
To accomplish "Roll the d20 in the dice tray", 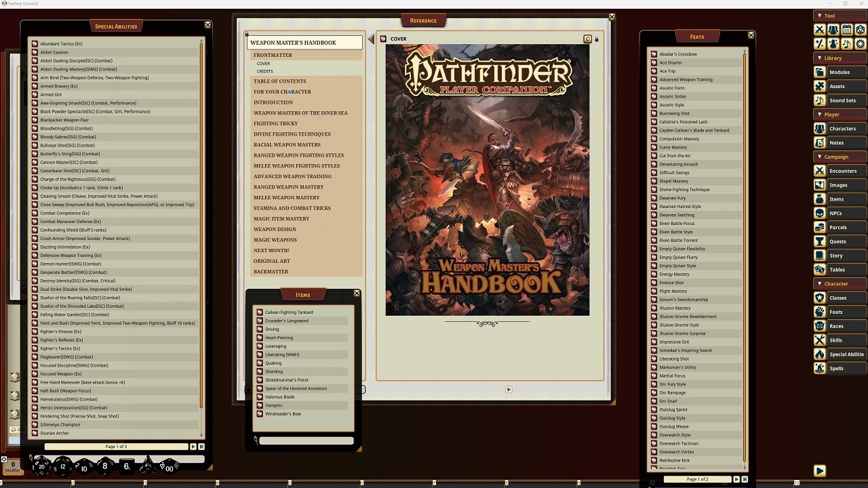I will (x=42, y=465).
